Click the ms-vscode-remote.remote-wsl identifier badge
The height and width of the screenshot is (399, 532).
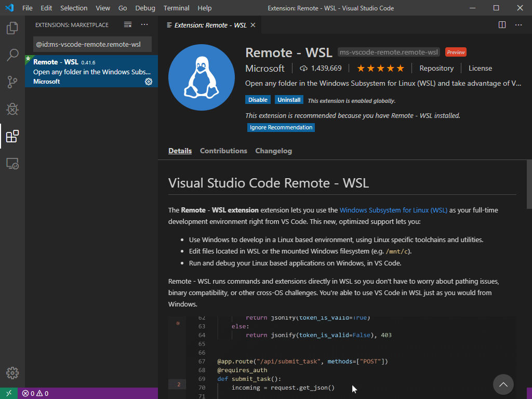(389, 52)
